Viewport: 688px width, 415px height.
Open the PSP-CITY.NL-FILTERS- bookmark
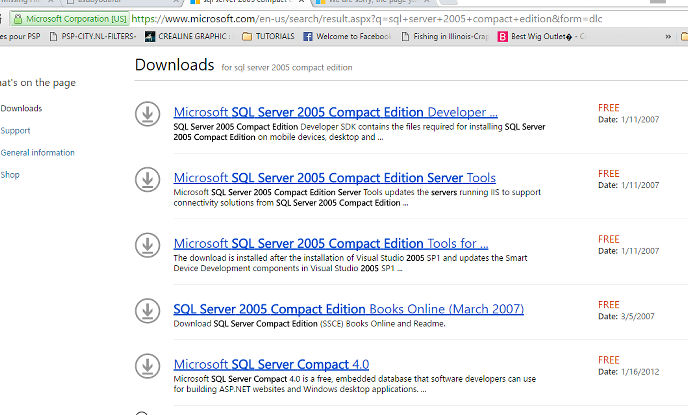click(93, 36)
